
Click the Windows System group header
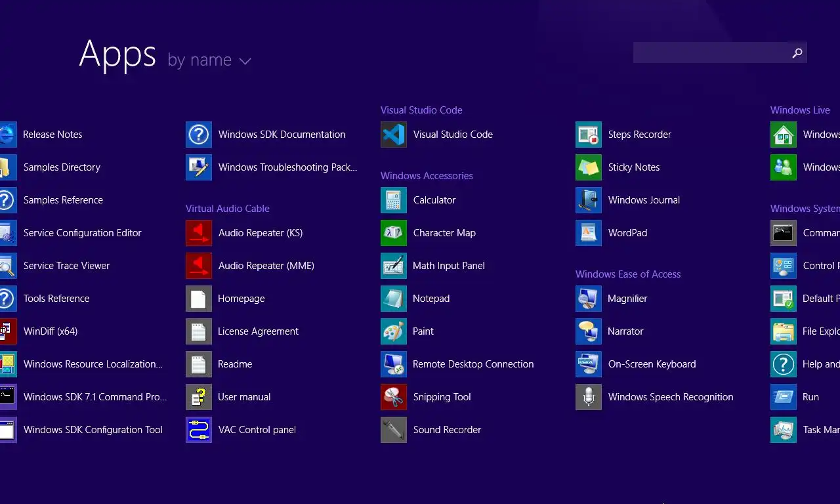point(805,209)
